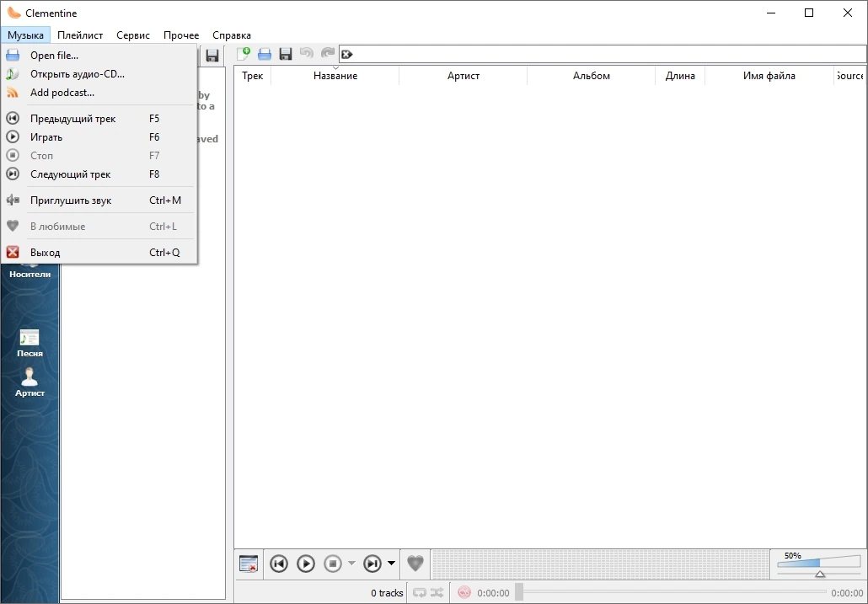The width and height of the screenshot is (868, 604).
Task: Click the play button in the player bar
Action: click(x=306, y=564)
